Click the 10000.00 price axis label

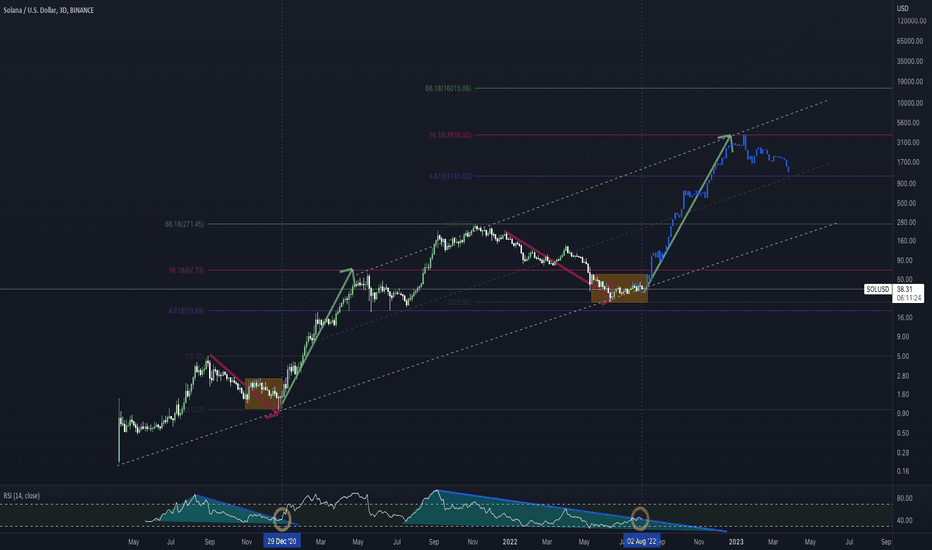(x=909, y=103)
